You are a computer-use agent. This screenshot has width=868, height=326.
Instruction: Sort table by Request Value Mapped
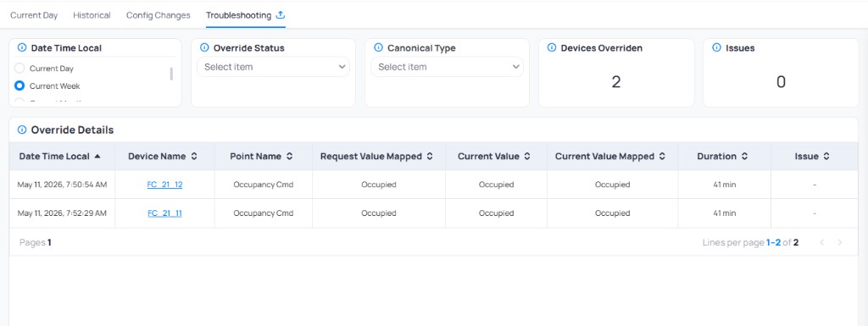click(x=429, y=157)
